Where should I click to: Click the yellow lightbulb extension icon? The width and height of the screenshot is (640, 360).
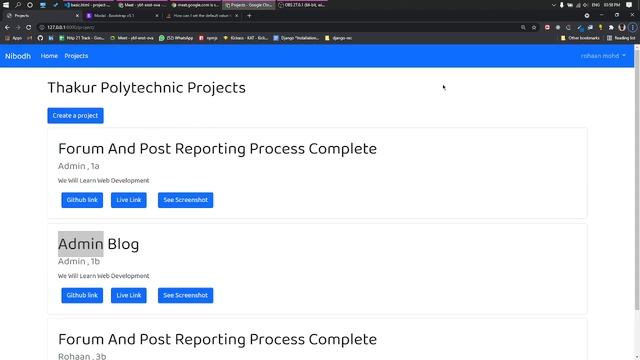600,27
